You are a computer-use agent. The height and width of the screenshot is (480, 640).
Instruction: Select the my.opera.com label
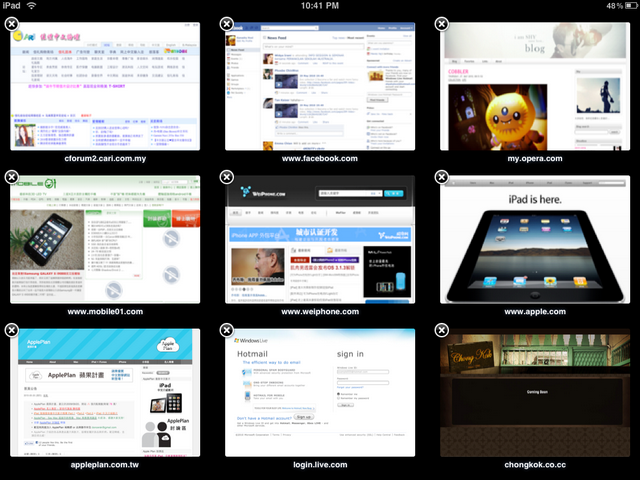(535, 158)
